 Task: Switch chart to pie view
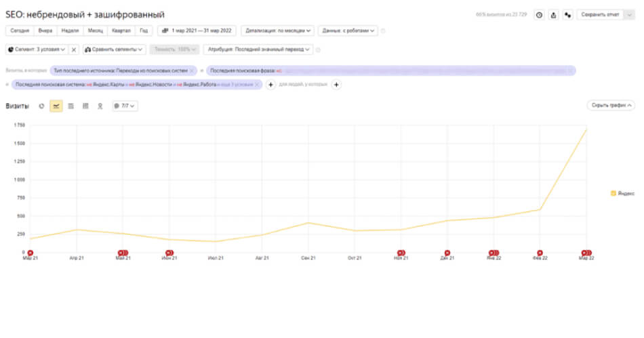(41, 106)
